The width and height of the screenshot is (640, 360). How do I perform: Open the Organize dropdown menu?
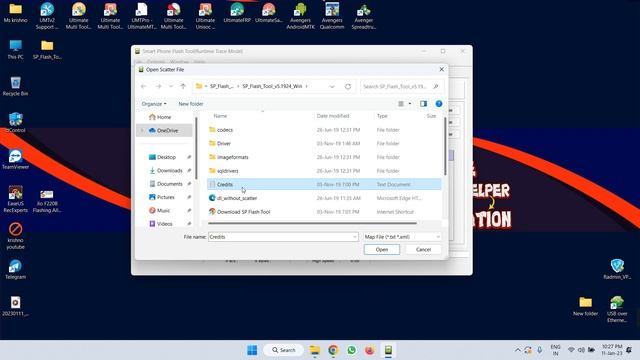pos(154,104)
